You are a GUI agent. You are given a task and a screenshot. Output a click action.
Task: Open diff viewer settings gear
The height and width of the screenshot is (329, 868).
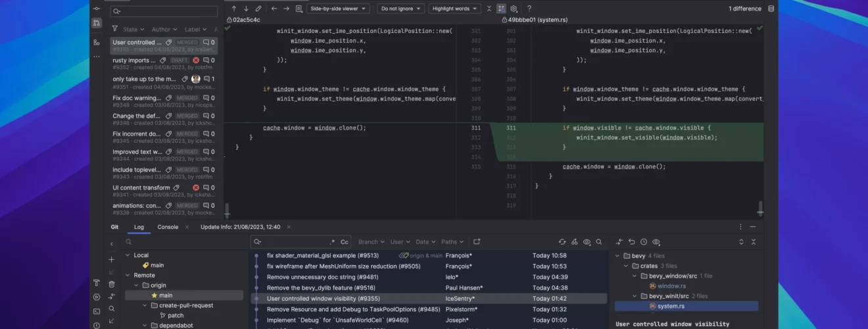514,9
